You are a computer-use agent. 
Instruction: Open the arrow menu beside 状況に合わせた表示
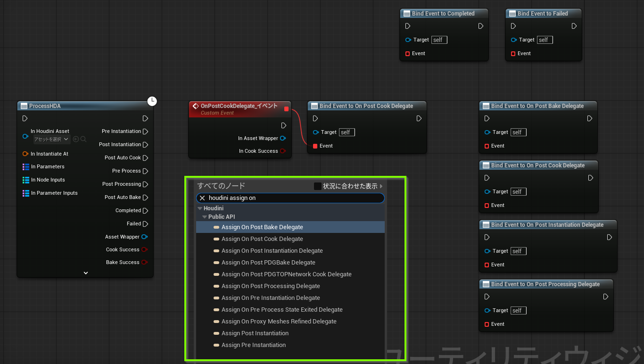pyautogui.click(x=381, y=186)
